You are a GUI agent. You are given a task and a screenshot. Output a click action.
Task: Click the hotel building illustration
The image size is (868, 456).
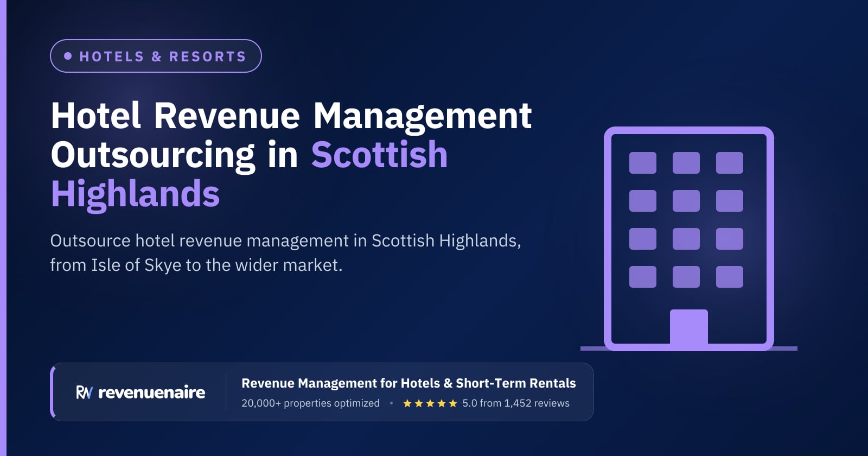click(689, 239)
